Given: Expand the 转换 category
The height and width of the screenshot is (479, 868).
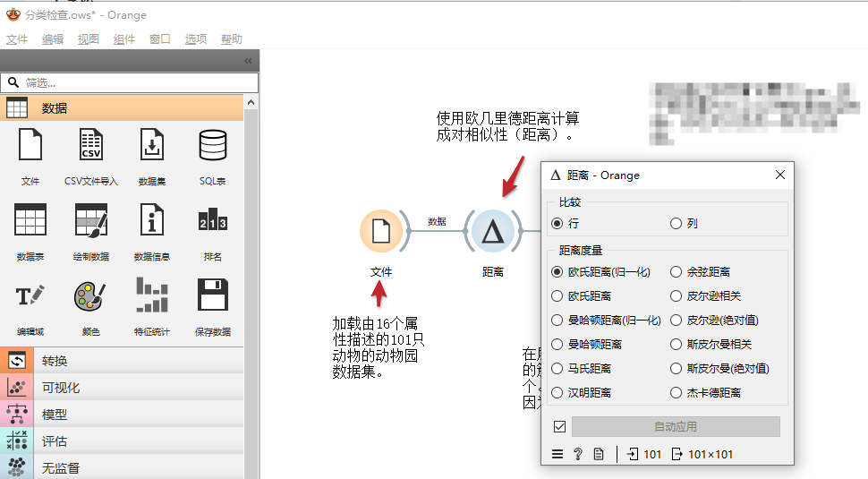Looking at the screenshot, I should click(x=122, y=361).
